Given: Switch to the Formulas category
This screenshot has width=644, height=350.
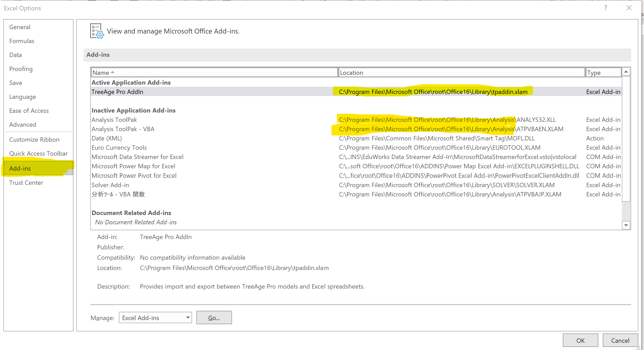Looking at the screenshot, I should click(x=22, y=41).
